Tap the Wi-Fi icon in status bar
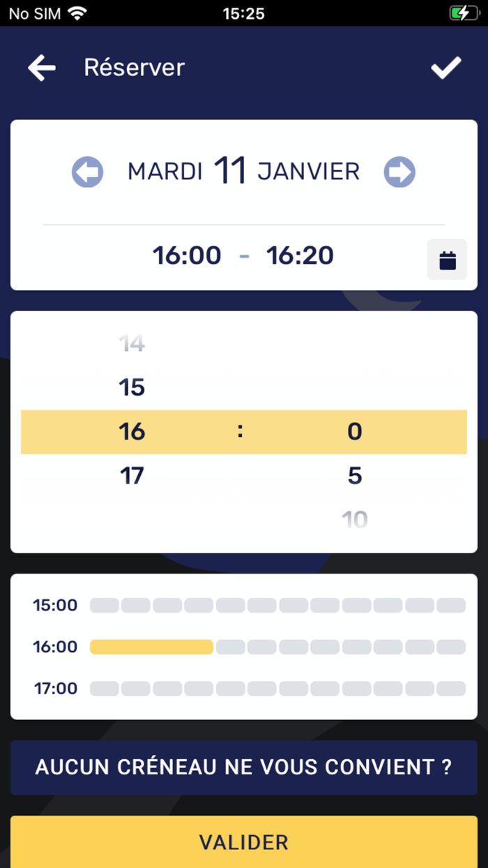This screenshot has height=868, width=488. click(x=77, y=13)
